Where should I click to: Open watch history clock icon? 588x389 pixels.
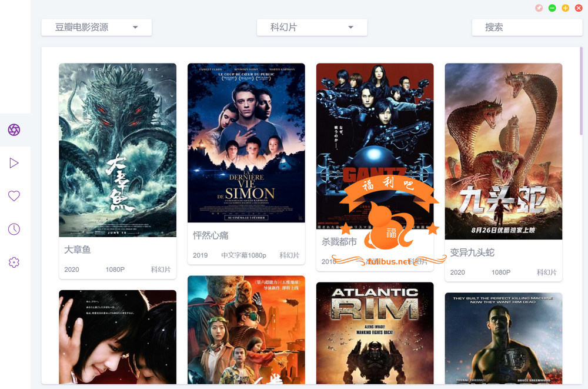click(14, 229)
